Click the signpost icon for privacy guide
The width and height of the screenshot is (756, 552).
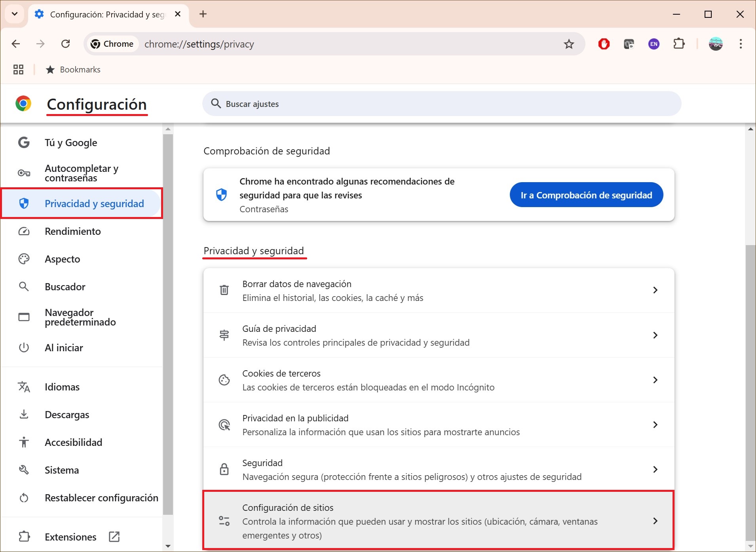224,335
